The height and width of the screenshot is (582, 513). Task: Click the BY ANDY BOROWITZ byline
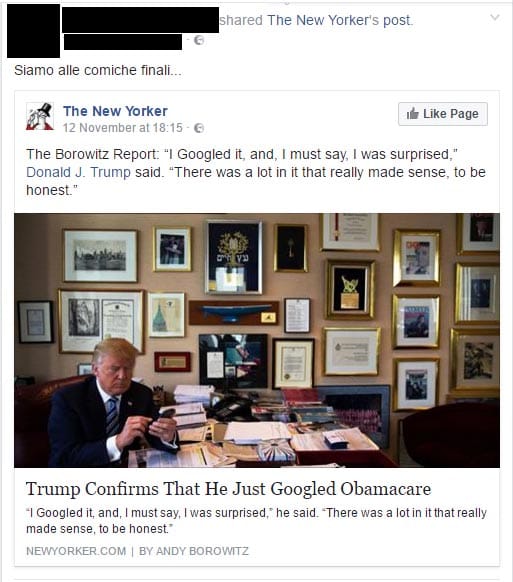(x=194, y=551)
